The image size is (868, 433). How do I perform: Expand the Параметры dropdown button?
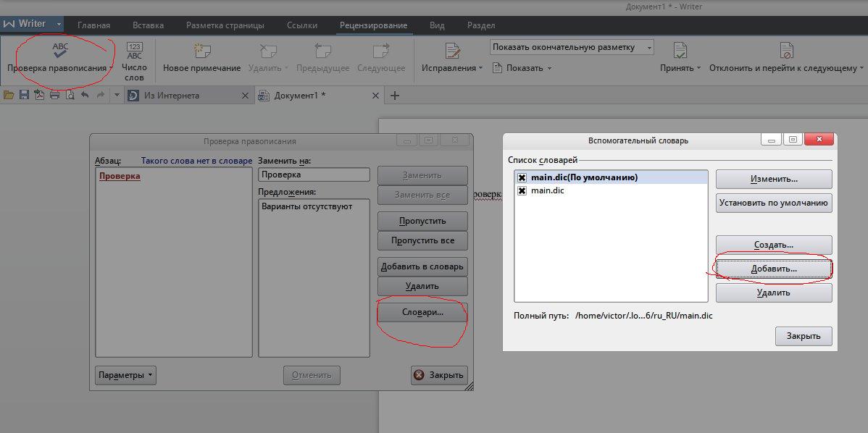pos(125,375)
